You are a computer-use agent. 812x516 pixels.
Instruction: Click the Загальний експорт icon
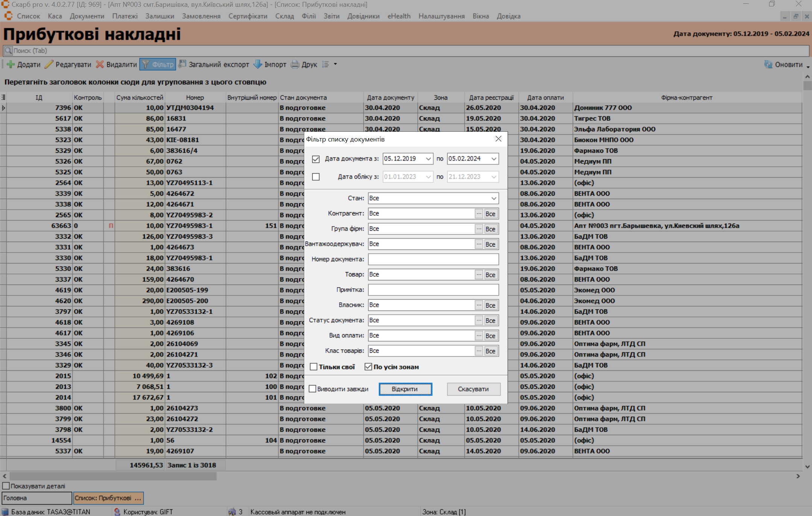tap(182, 64)
